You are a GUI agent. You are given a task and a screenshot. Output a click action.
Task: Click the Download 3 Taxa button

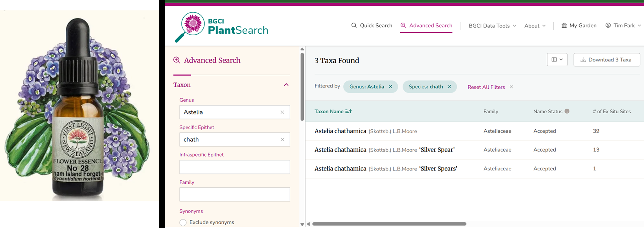click(606, 59)
